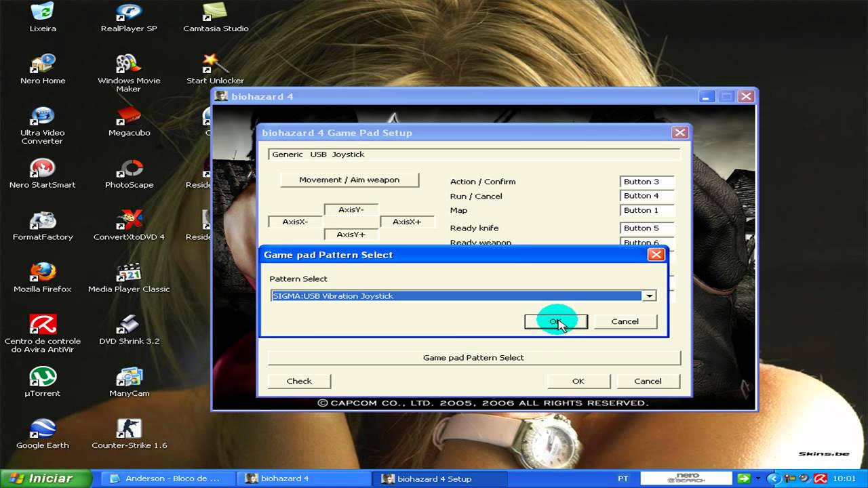Close Game pad Pattern Select dialog
The width and height of the screenshot is (868, 488).
pyautogui.click(x=656, y=255)
